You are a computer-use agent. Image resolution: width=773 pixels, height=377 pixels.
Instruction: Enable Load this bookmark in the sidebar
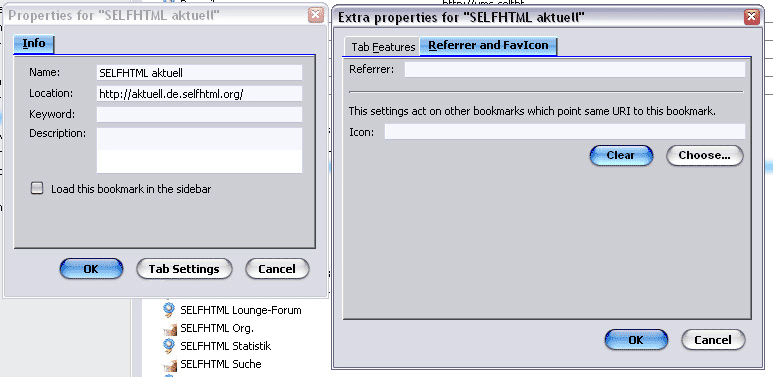pyautogui.click(x=37, y=188)
